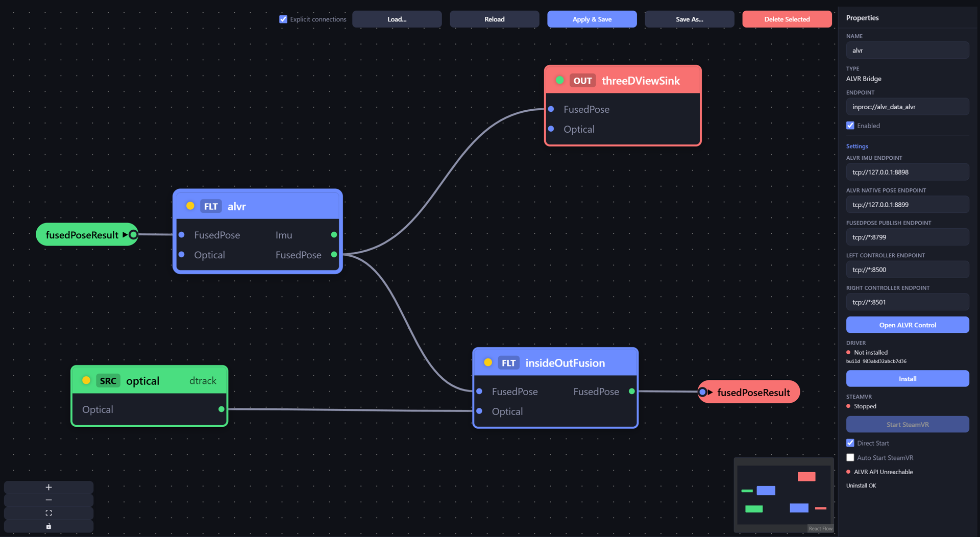Click the Load... button

pyautogui.click(x=397, y=19)
